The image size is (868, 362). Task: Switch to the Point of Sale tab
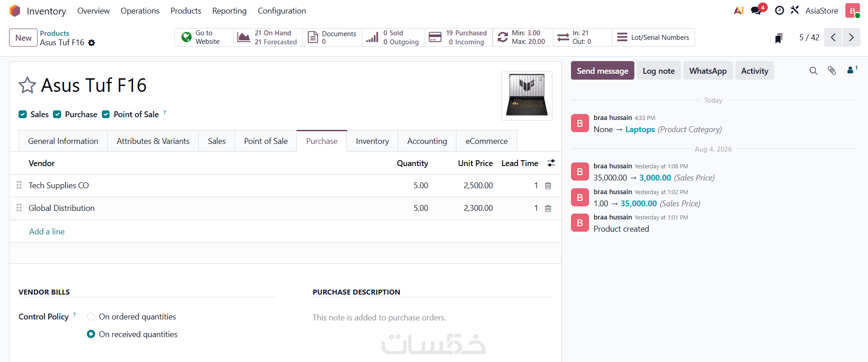(266, 141)
